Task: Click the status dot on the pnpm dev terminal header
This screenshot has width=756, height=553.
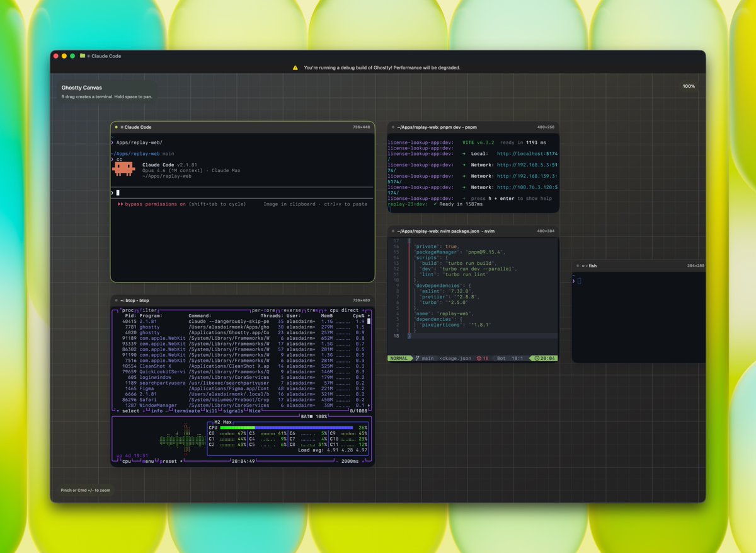Action: 393,127
